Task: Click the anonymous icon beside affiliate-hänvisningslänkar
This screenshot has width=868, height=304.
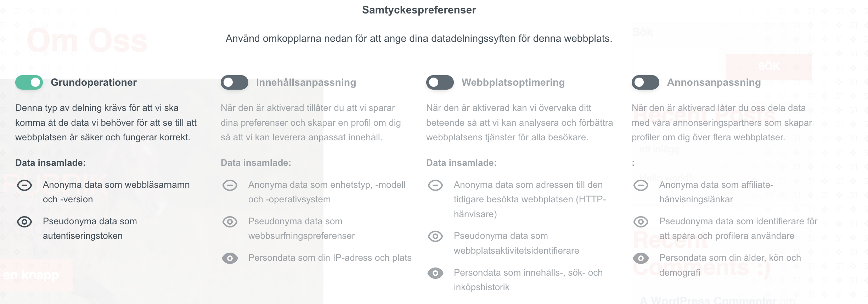Action: point(641,185)
